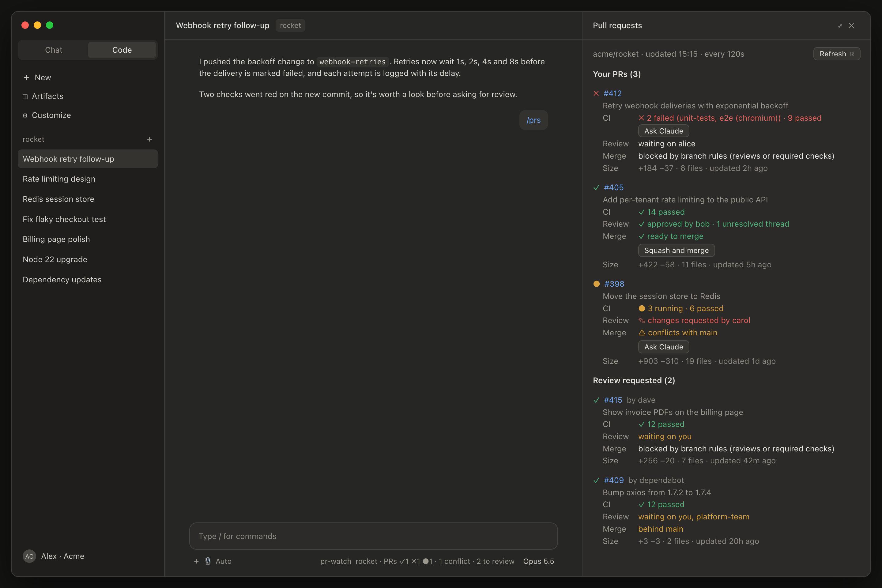Viewport: 882px width, 588px height.
Task: Open Rate limiting design session
Action: pyautogui.click(x=88, y=179)
